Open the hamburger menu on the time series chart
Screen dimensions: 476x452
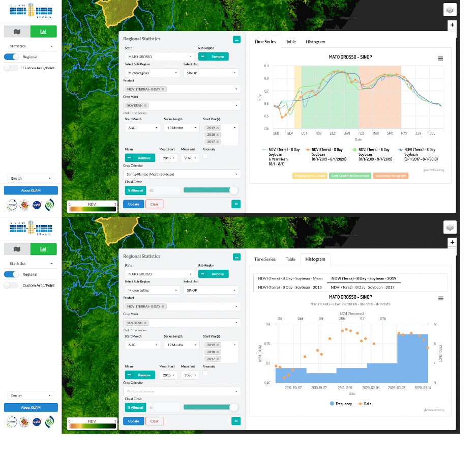440,59
